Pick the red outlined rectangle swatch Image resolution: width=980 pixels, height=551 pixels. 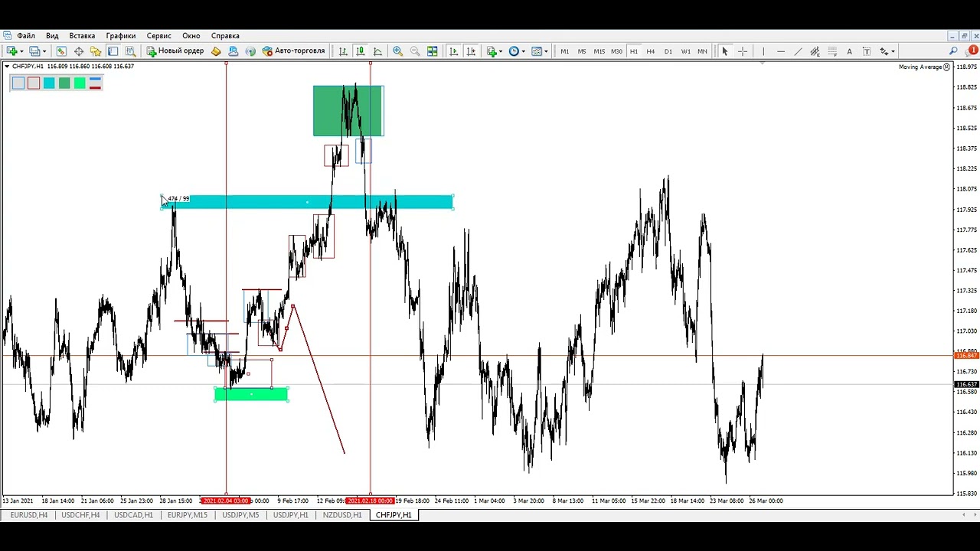34,83
